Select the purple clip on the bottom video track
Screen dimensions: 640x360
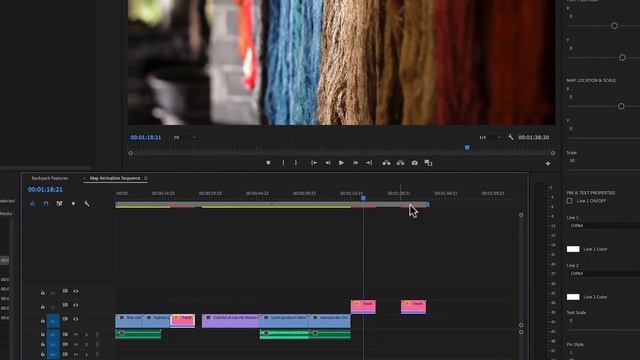[231, 321]
